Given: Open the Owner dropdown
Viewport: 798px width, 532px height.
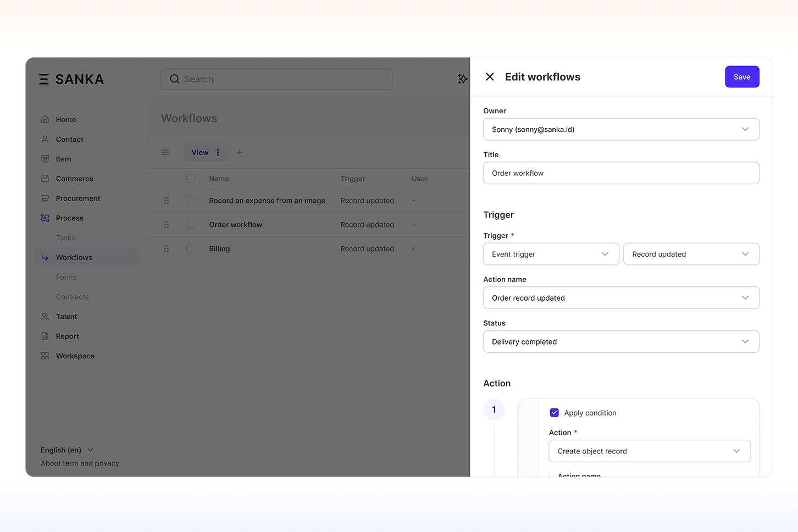Looking at the screenshot, I should (x=621, y=130).
